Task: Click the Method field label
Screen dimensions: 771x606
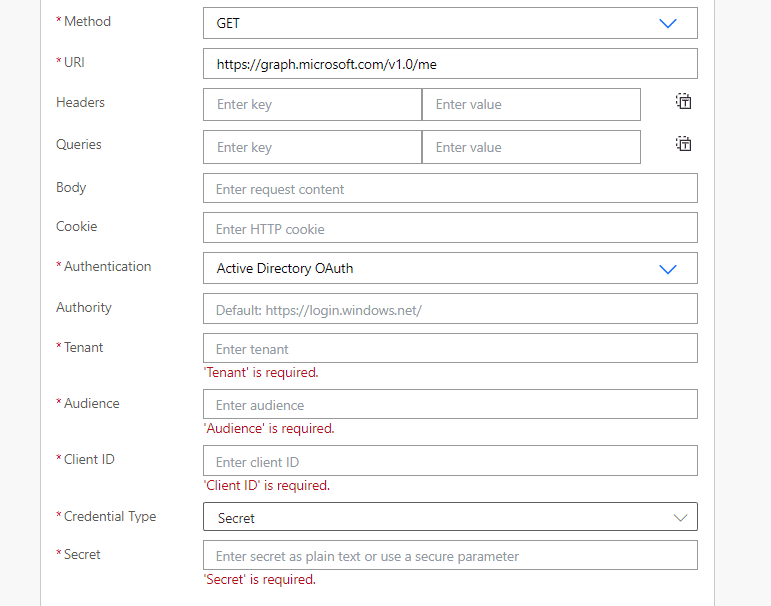Action: point(87,22)
